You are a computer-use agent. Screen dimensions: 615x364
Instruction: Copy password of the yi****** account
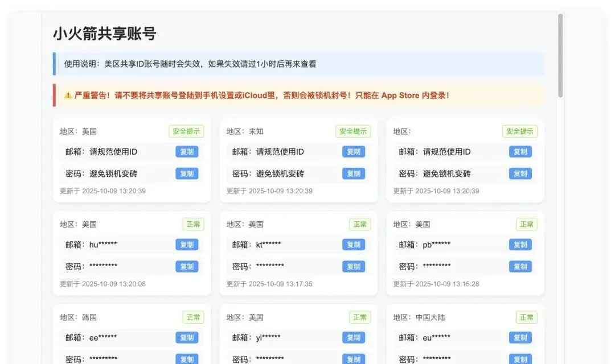pyautogui.click(x=354, y=359)
